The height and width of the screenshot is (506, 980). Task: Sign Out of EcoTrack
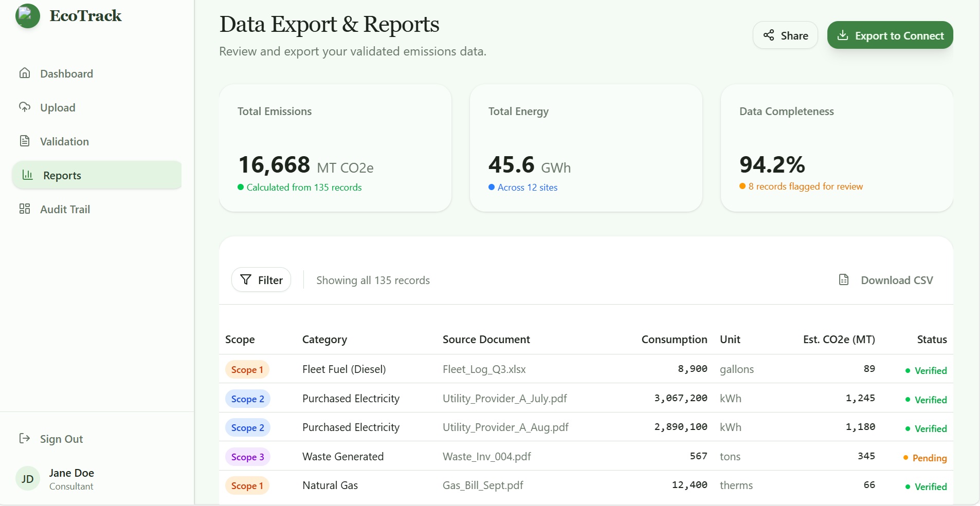point(61,439)
